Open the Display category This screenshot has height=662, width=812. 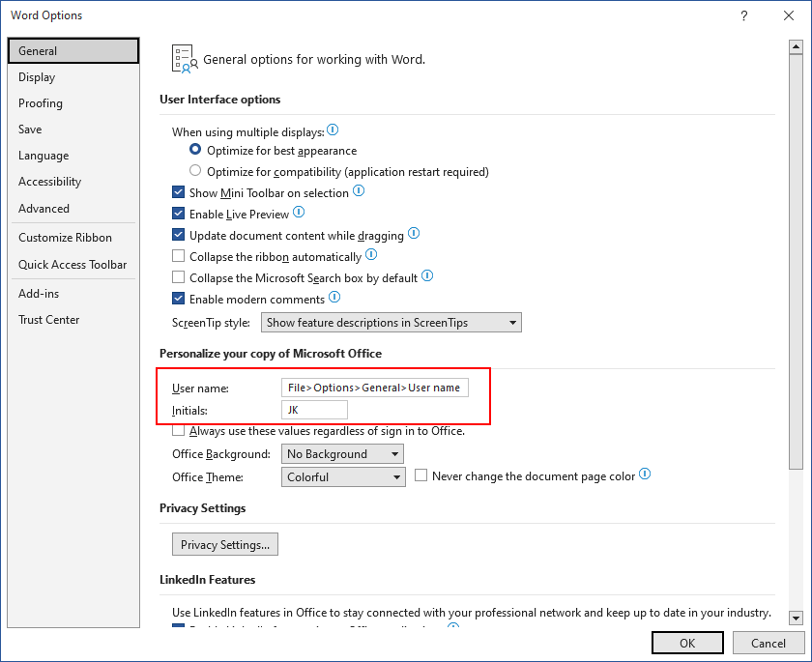coord(73,77)
